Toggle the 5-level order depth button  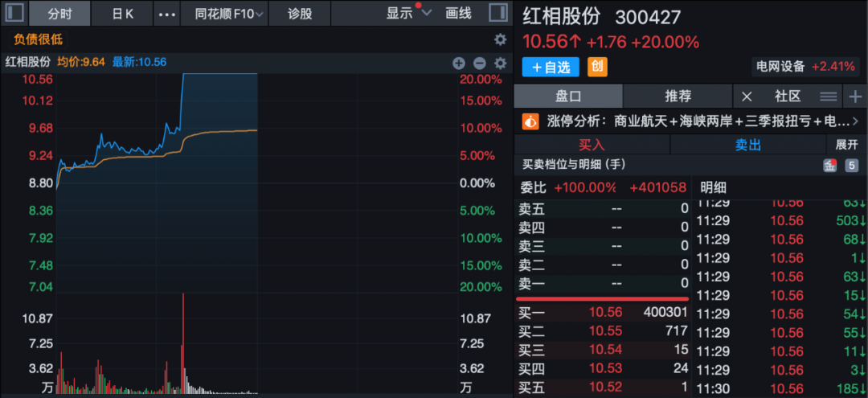tap(850, 166)
